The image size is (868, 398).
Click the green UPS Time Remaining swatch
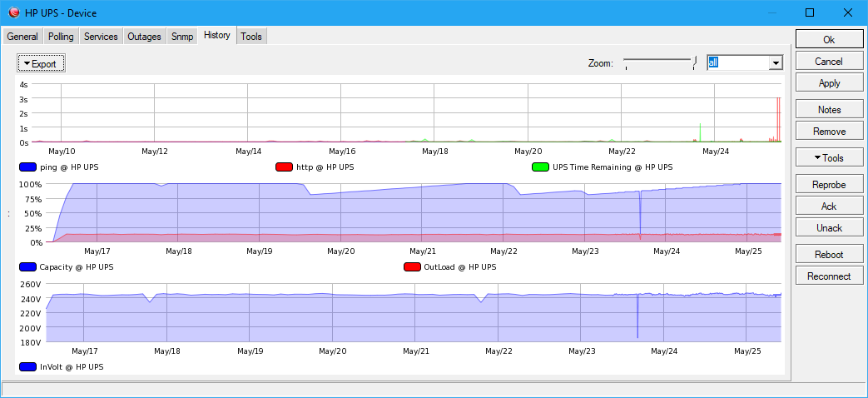point(540,167)
